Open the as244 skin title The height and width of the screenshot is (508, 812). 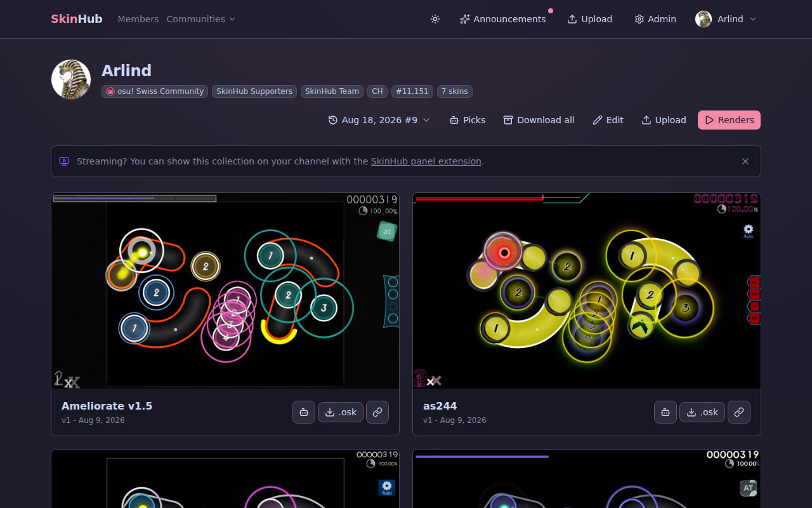(x=440, y=406)
